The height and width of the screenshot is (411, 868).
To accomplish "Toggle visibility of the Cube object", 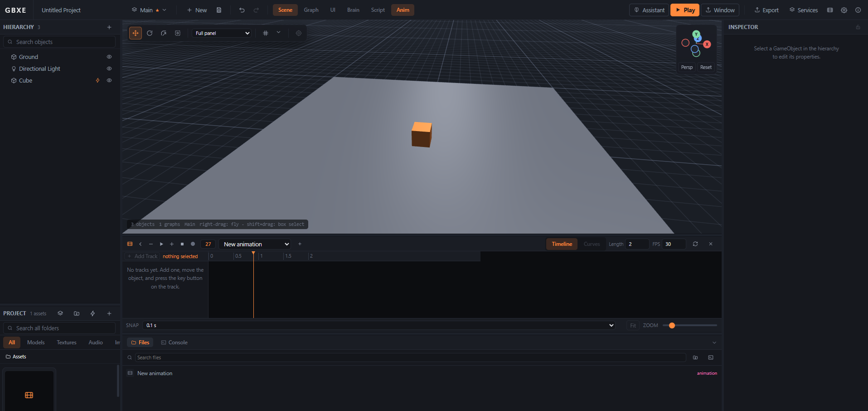I will point(109,80).
